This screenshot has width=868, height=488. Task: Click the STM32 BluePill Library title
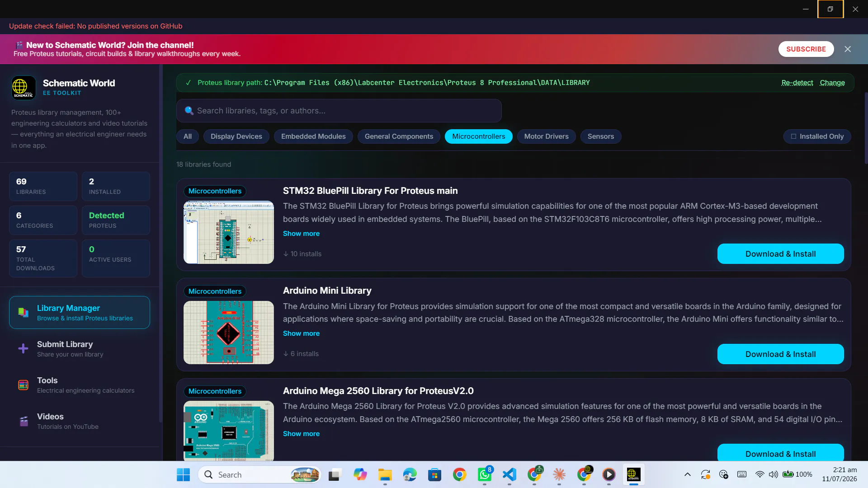(x=370, y=191)
